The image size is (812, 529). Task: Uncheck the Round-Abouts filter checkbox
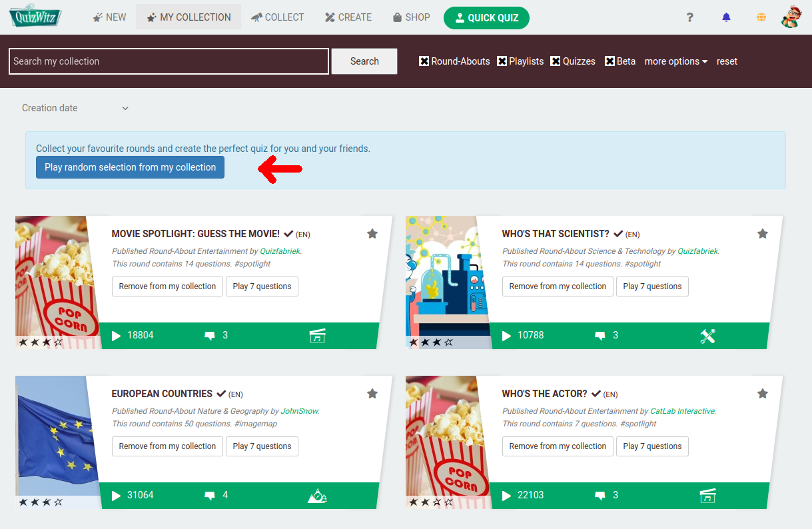pos(424,61)
